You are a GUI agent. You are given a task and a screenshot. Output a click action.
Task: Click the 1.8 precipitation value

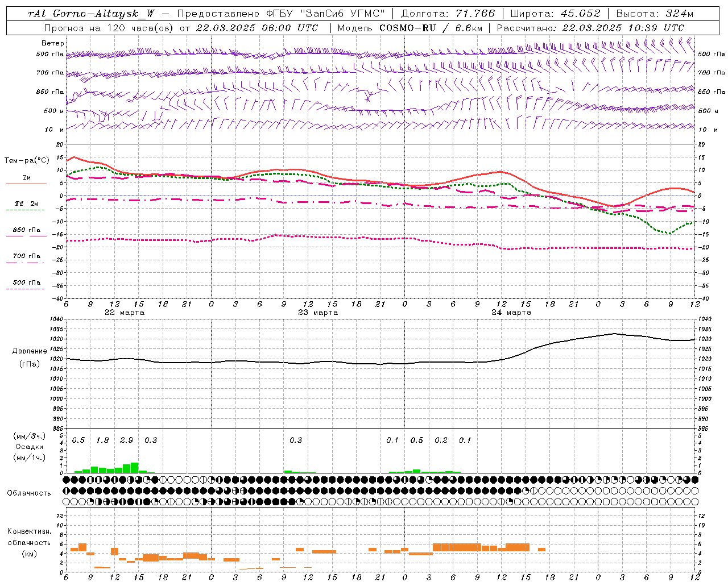point(102,440)
